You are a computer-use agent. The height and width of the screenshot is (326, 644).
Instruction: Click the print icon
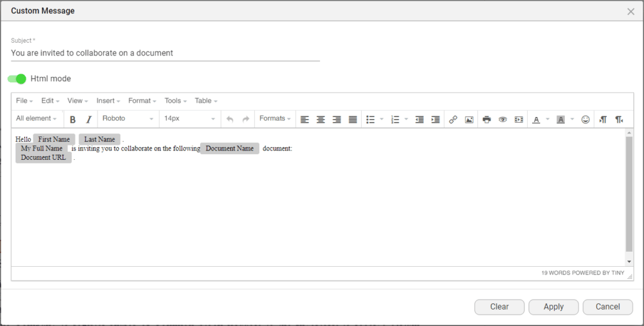tap(486, 119)
